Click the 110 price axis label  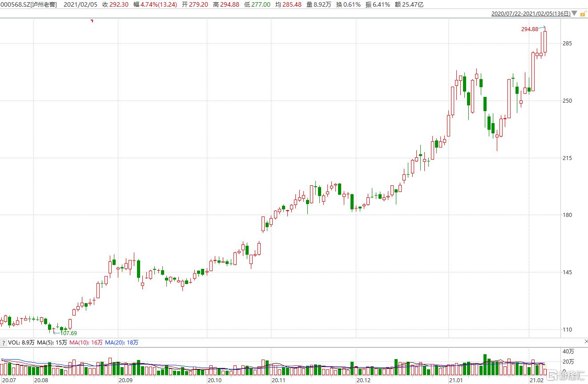[567, 330]
